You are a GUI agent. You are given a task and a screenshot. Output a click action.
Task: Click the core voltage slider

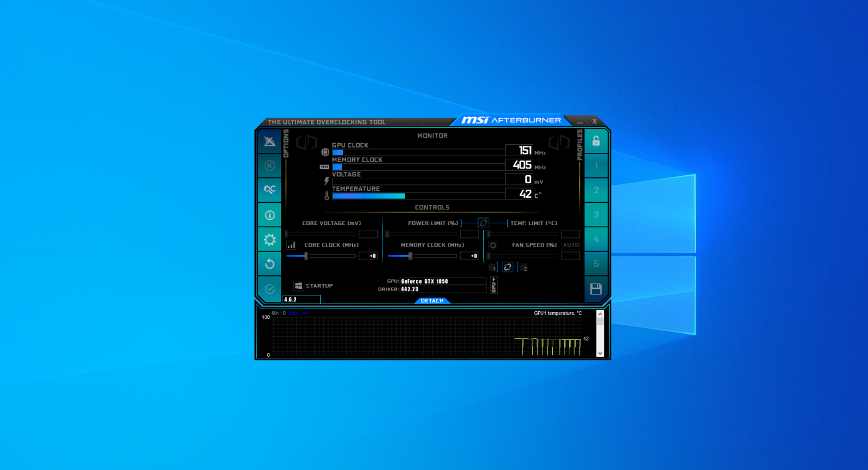(320, 234)
